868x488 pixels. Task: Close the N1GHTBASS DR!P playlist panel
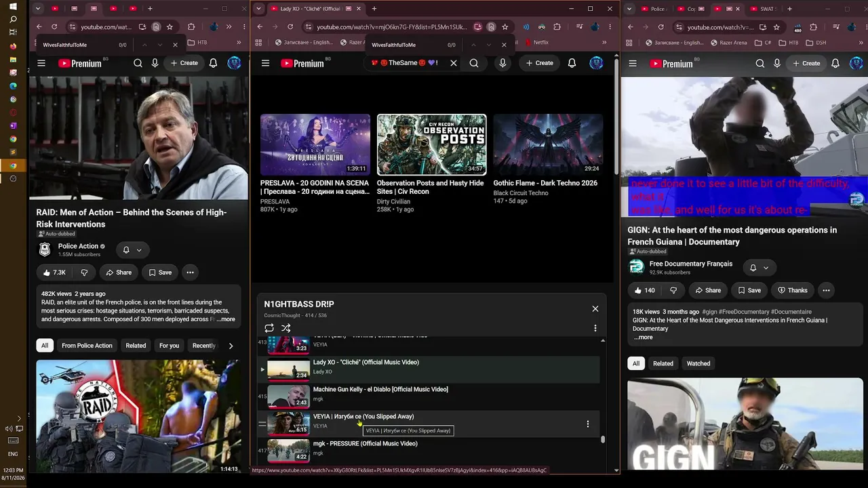click(595, 308)
